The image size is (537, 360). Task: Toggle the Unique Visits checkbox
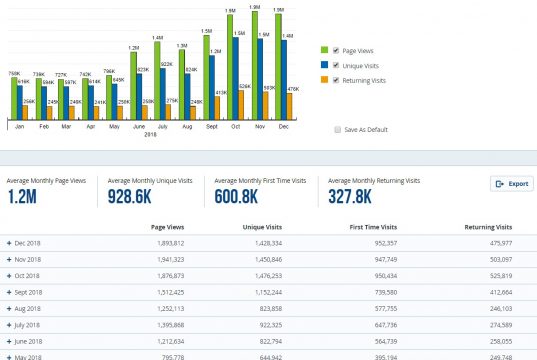pos(336,65)
